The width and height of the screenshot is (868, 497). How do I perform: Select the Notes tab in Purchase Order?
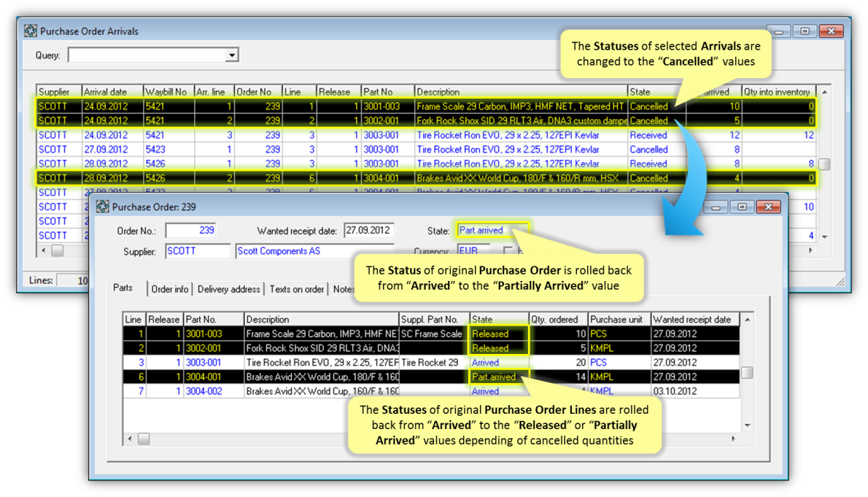344,289
